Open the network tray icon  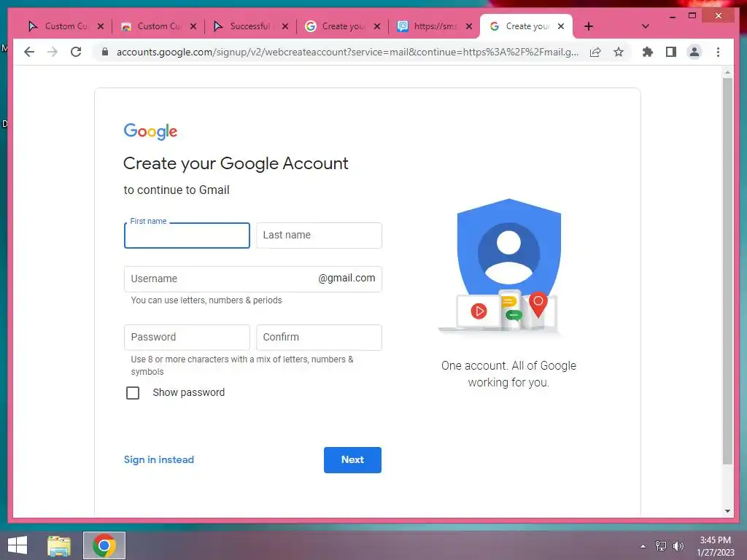[660, 546]
